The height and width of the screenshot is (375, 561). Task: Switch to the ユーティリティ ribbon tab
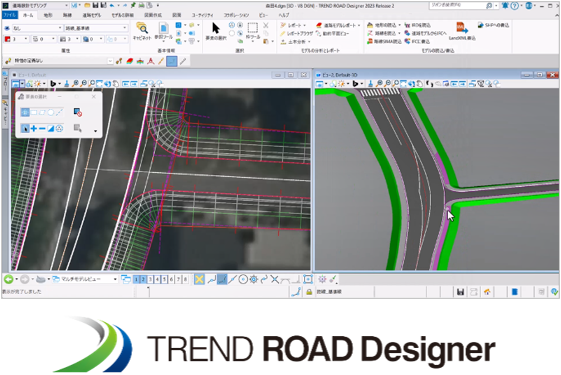[203, 15]
